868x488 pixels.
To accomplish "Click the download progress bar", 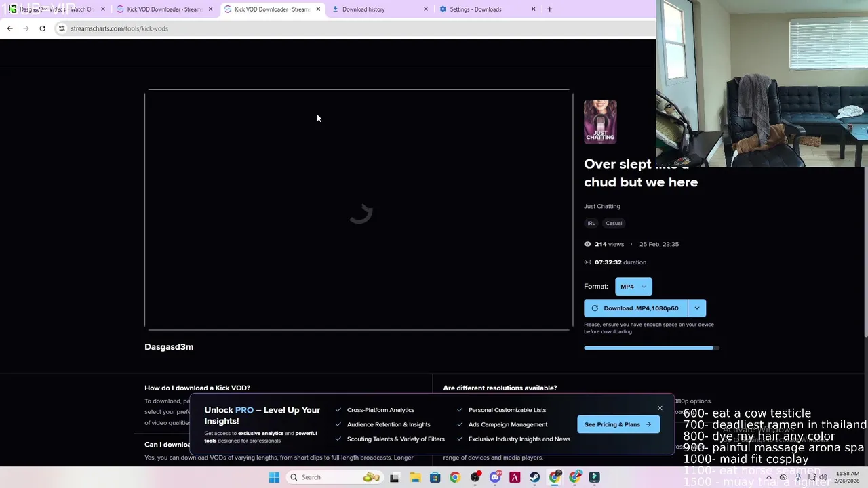I will click(651, 348).
